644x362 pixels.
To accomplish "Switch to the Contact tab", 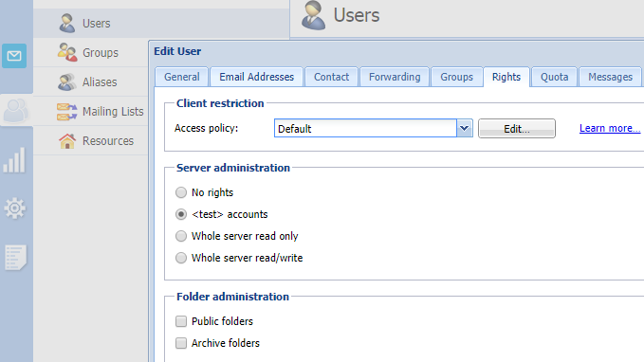I will click(331, 77).
